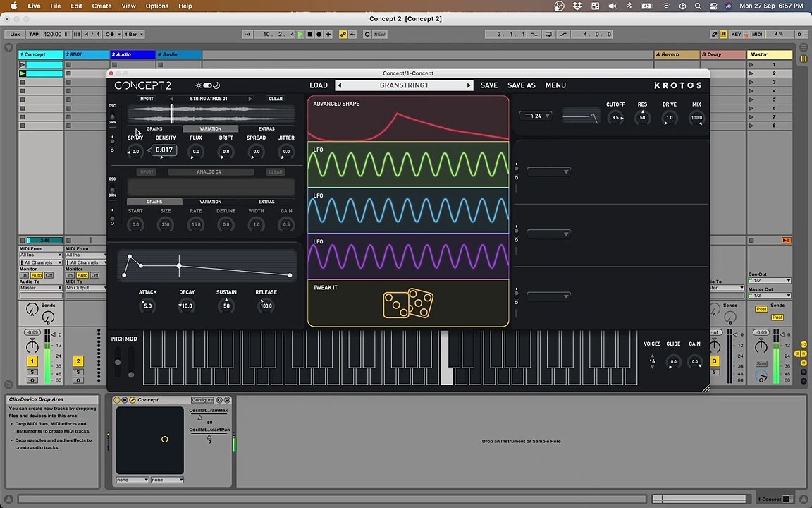This screenshot has width=812, height=508.
Task: Open EXTRAS tab of the second oscillator
Action: (x=266, y=202)
